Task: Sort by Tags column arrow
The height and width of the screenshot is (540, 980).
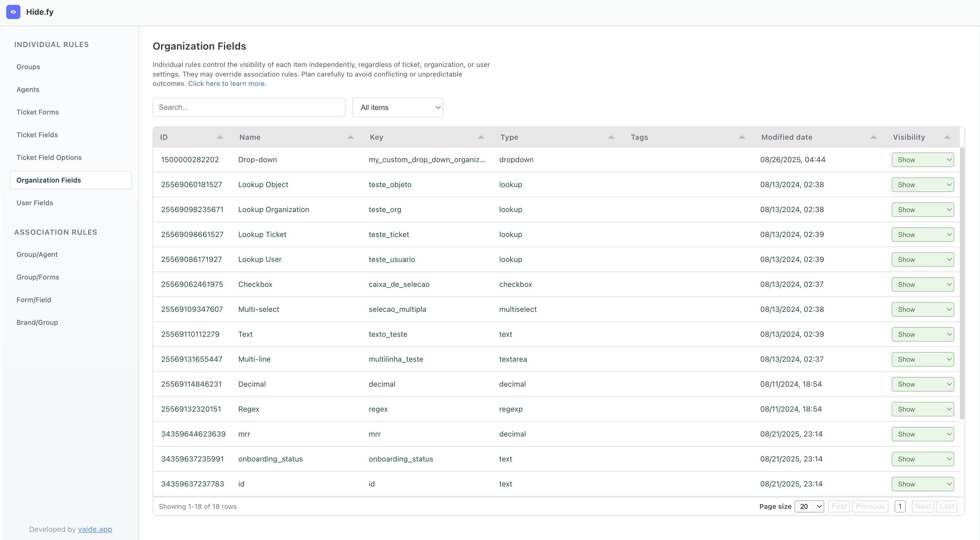Action: [742, 137]
